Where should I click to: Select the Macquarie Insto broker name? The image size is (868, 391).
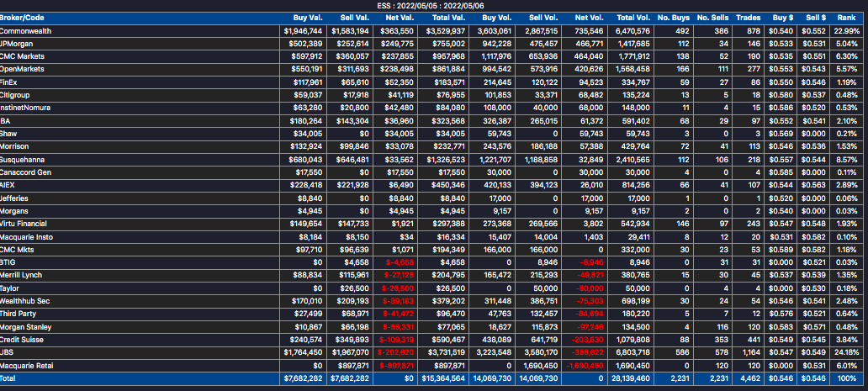click(x=25, y=236)
